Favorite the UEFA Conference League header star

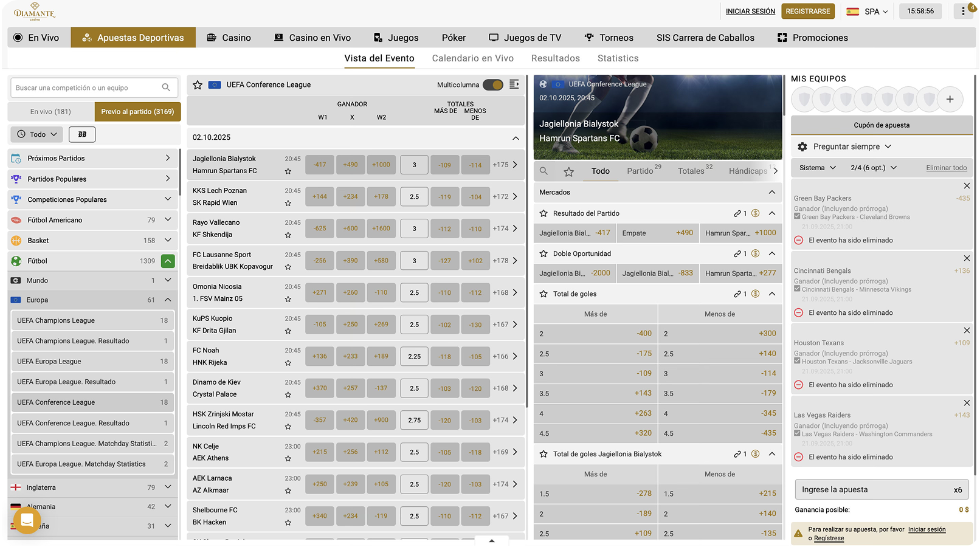pos(198,85)
